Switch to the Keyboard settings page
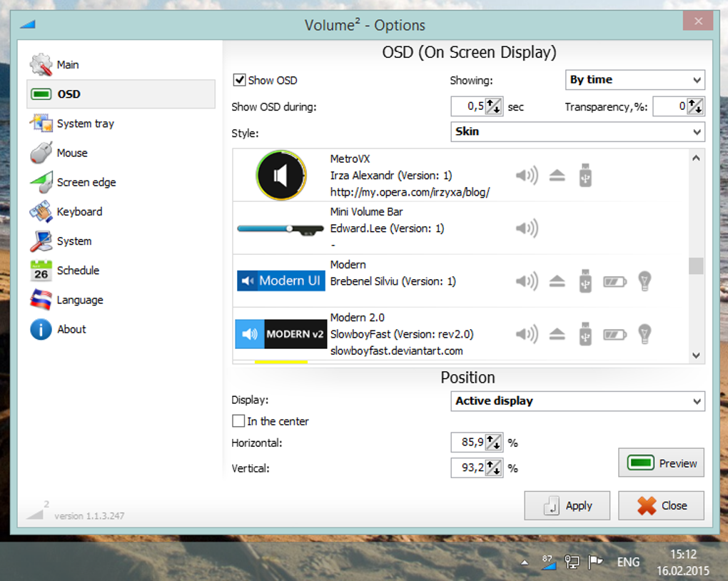The width and height of the screenshot is (728, 581). [121, 212]
